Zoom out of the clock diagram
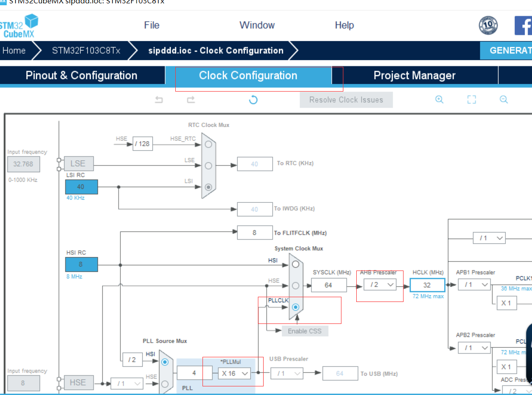The width and height of the screenshot is (532, 395). 504,99
